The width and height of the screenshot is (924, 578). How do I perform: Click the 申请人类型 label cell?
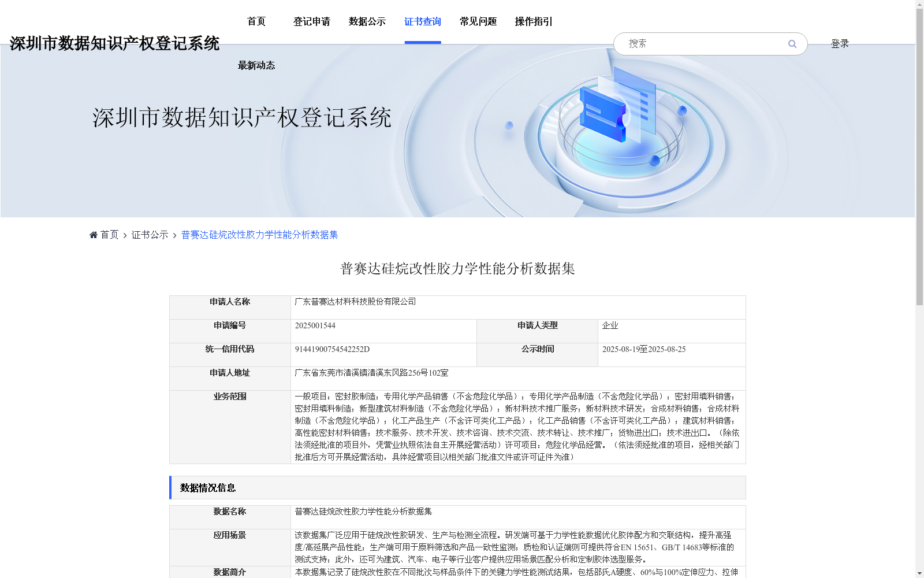tap(537, 331)
